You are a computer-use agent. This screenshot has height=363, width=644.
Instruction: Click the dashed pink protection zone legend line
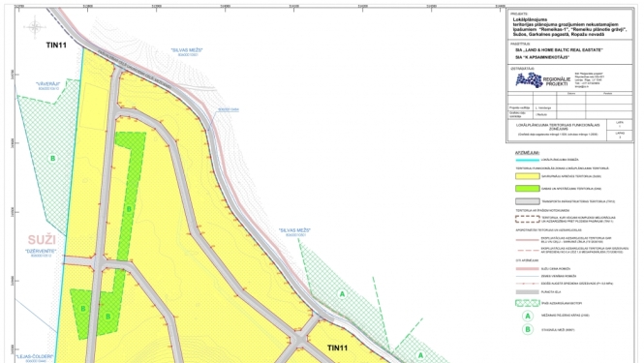[528, 250]
